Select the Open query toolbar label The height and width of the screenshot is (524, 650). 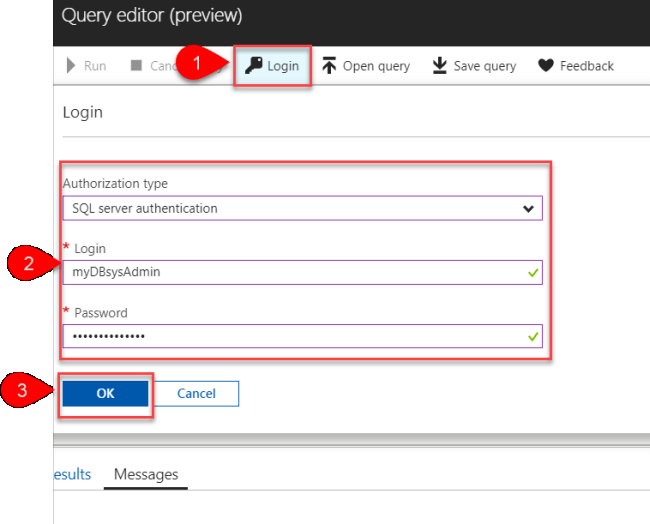tap(376, 66)
